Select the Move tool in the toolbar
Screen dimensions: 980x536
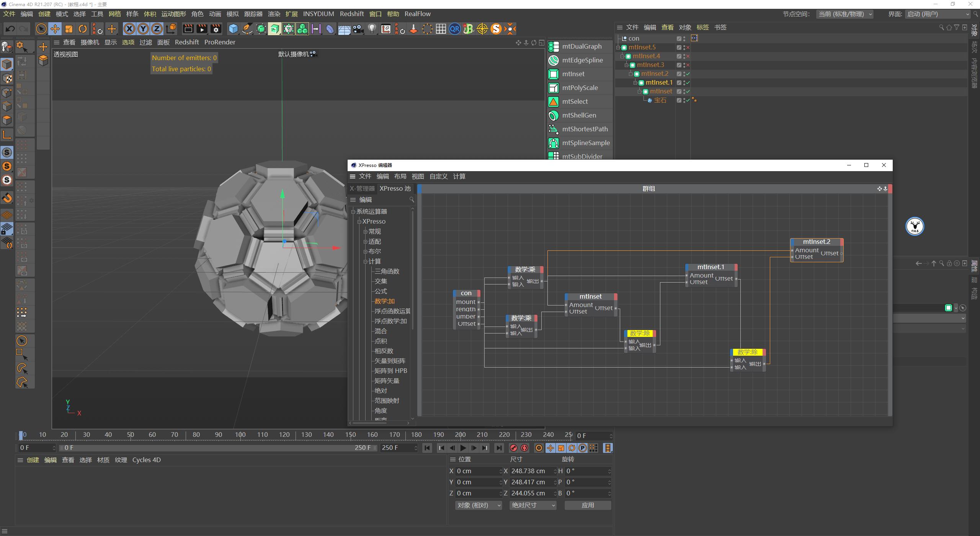coord(55,29)
